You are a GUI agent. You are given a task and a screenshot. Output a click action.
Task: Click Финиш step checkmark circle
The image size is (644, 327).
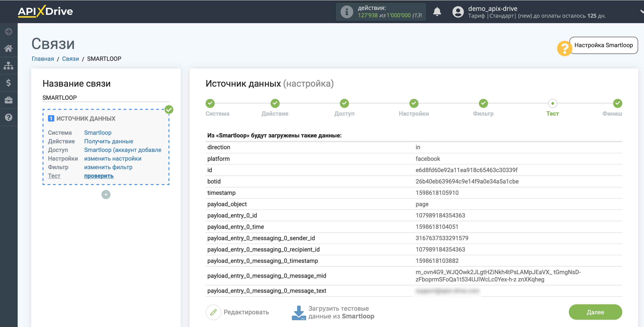pyautogui.click(x=618, y=103)
